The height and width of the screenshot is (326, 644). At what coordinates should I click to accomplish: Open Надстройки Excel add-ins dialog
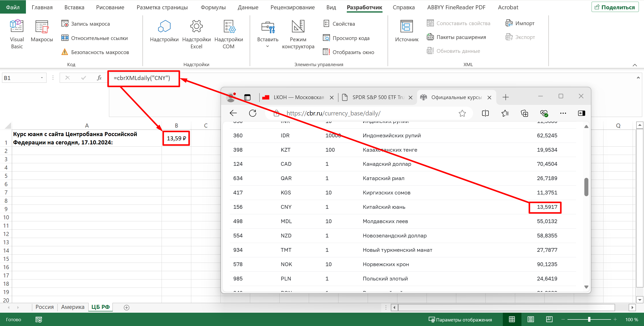click(196, 34)
